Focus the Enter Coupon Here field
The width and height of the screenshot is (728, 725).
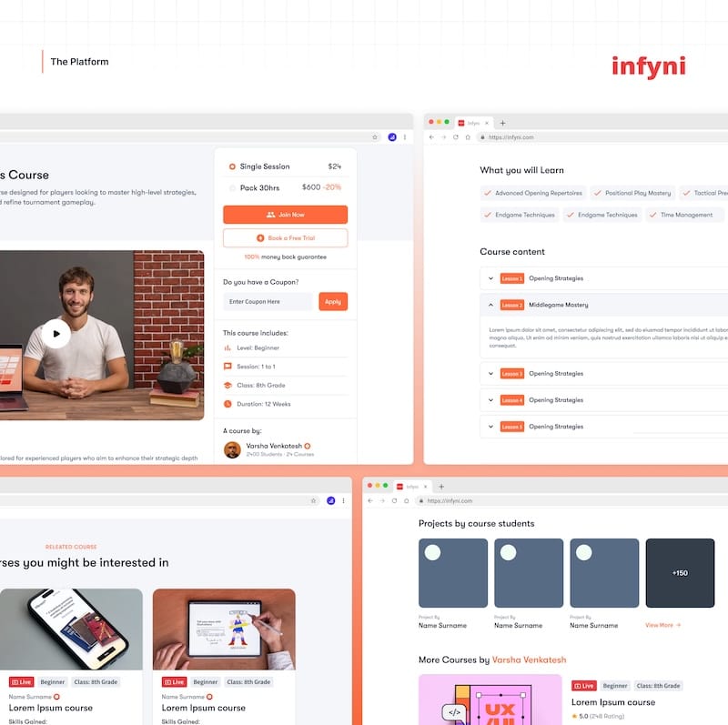coord(269,302)
